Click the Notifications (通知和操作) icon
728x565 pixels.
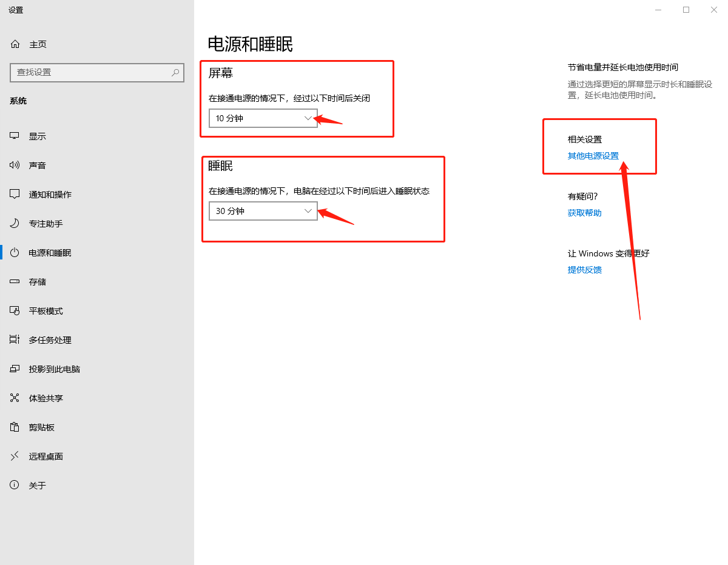(15, 195)
